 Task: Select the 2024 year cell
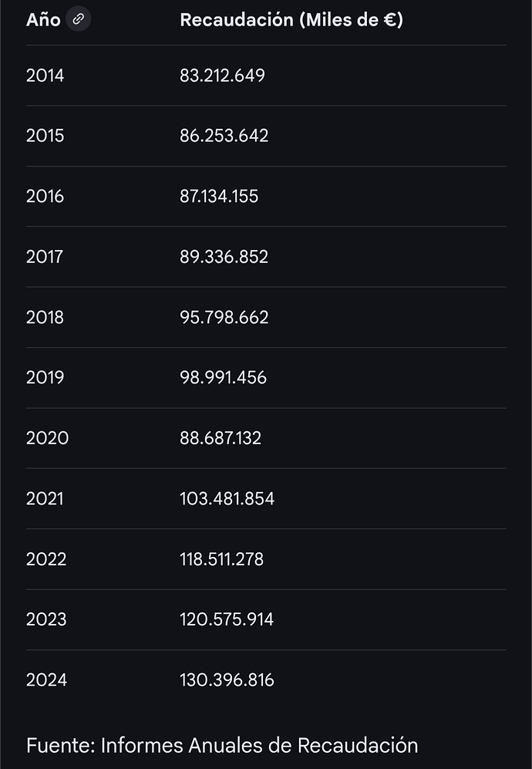tap(46, 680)
